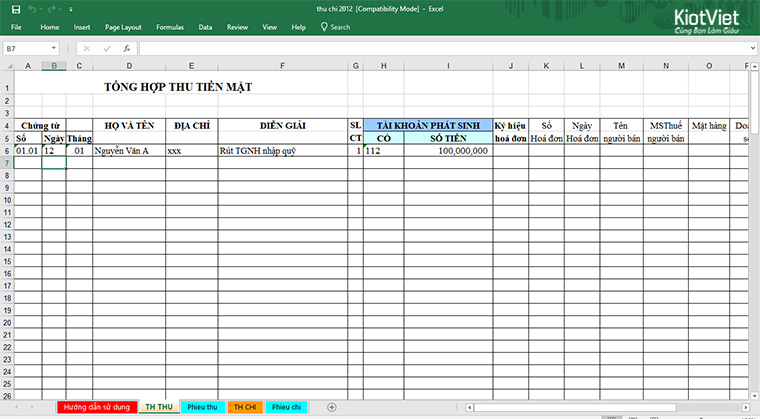Click the horizontal scrollbar at bottom
The height and width of the screenshot is (419, 760).
coord(600,408)
